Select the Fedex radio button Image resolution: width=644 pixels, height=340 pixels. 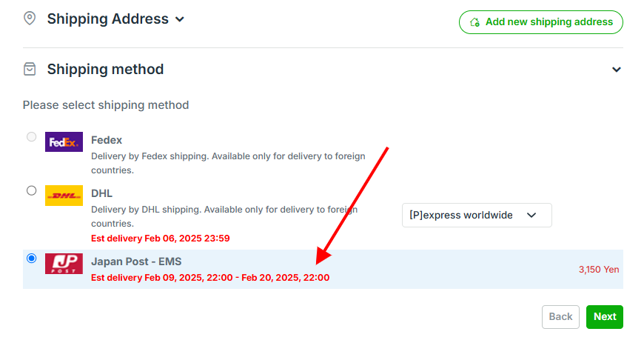(x=31, y=136)
